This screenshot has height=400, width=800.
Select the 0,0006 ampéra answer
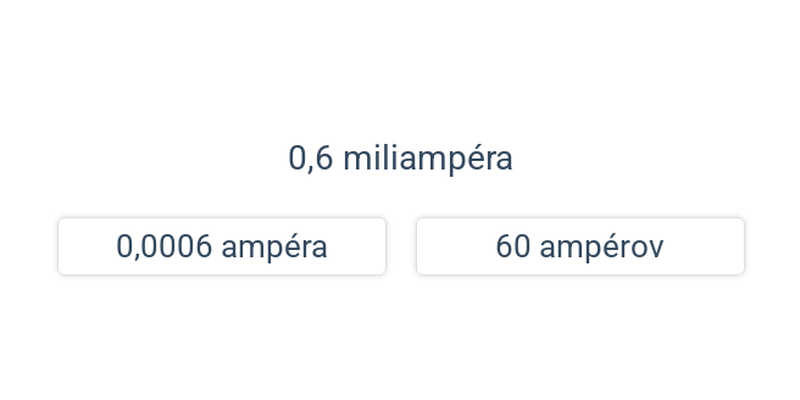(222, 246)
